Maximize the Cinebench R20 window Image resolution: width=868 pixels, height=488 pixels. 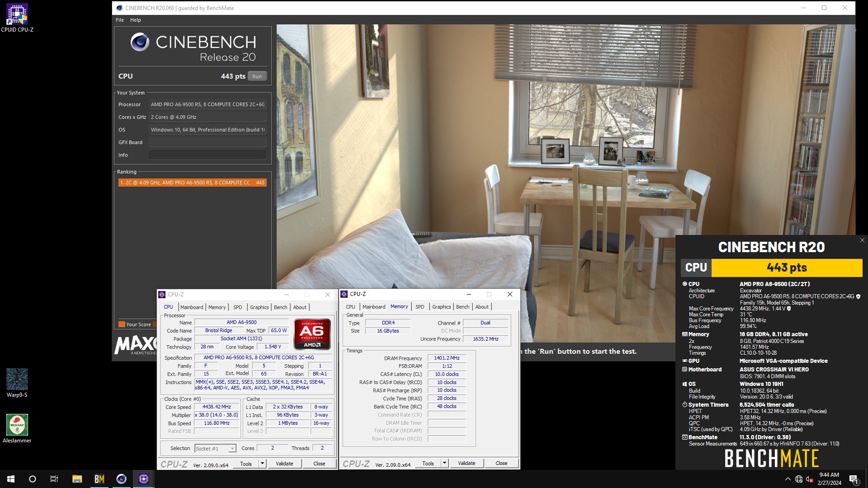click(824, 8)
